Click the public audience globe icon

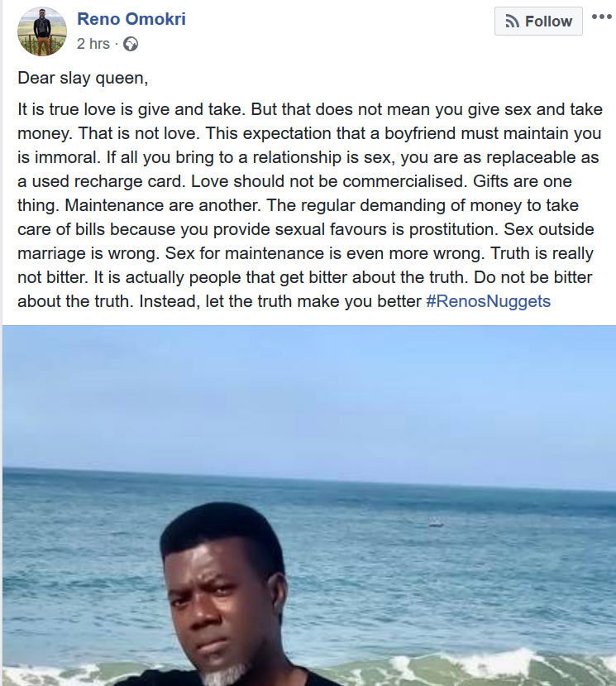pyautogui.click(x=131, y=44)
